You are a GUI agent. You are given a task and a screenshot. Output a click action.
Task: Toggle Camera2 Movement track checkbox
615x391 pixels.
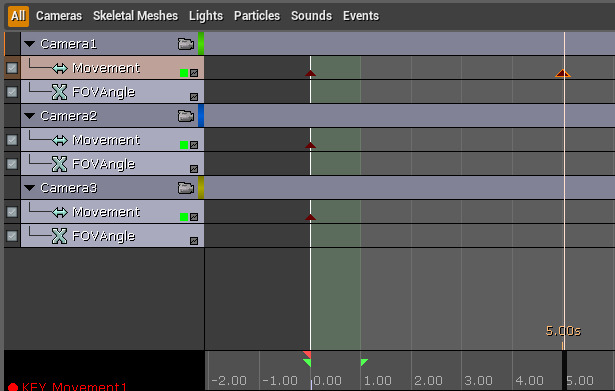click(12, 140)
